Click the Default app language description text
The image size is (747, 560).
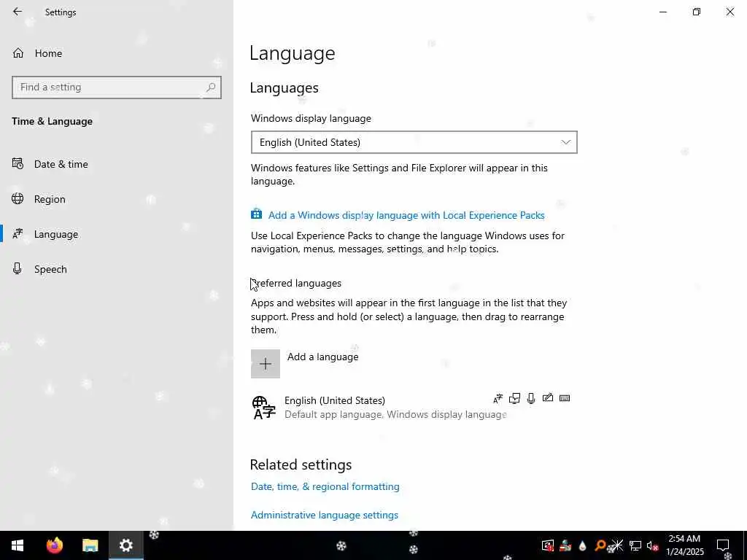(x=395, y=415)
